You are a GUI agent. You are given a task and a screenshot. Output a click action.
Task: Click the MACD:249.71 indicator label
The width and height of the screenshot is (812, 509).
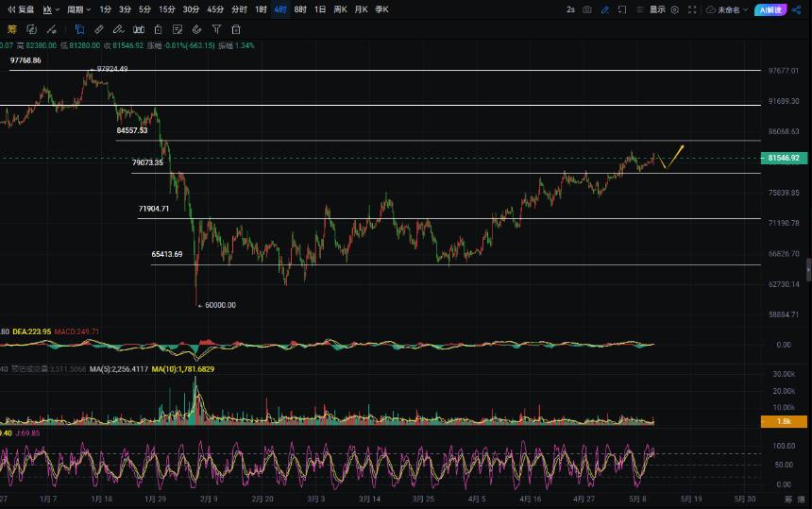[x=76, y=331]
